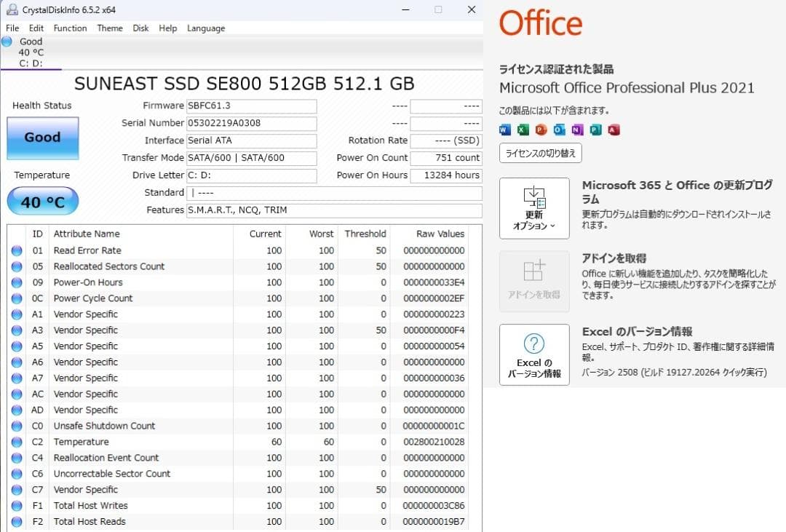
Task: Select the PowerPoint icon
Action: [541, 130]
